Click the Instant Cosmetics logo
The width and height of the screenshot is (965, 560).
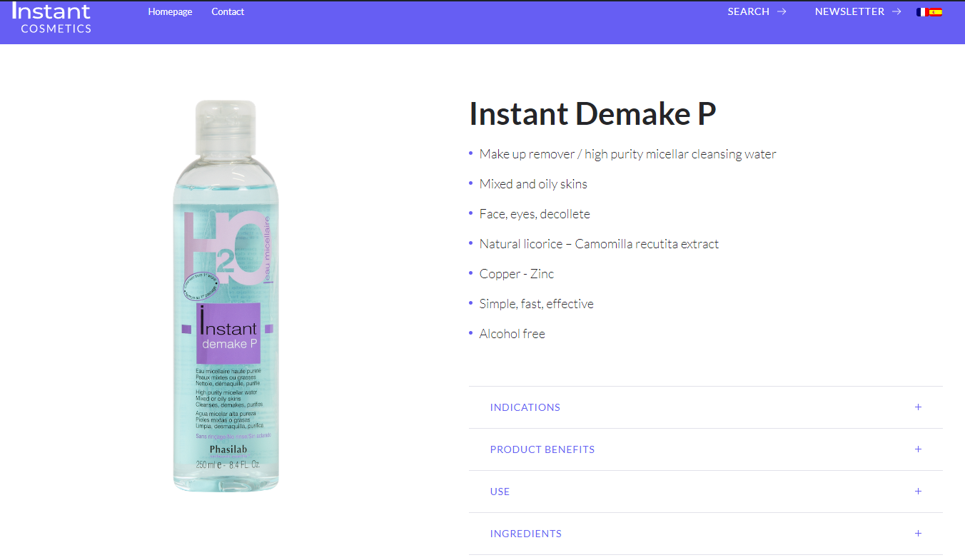tap(51, 18)
